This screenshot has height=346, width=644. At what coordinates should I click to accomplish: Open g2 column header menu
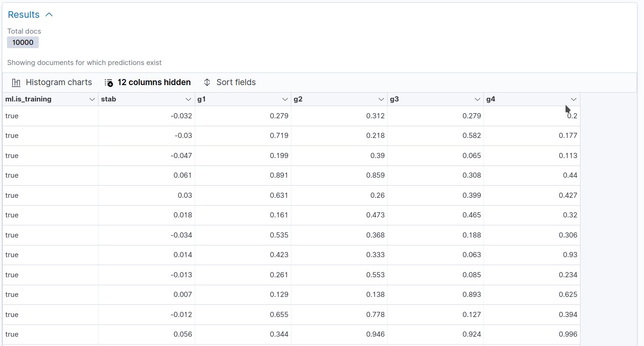tap(381, 99)
